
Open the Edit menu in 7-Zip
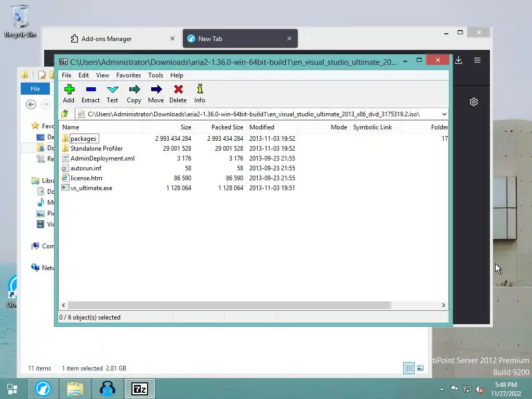pyautogui.click(x=84, y=75)
